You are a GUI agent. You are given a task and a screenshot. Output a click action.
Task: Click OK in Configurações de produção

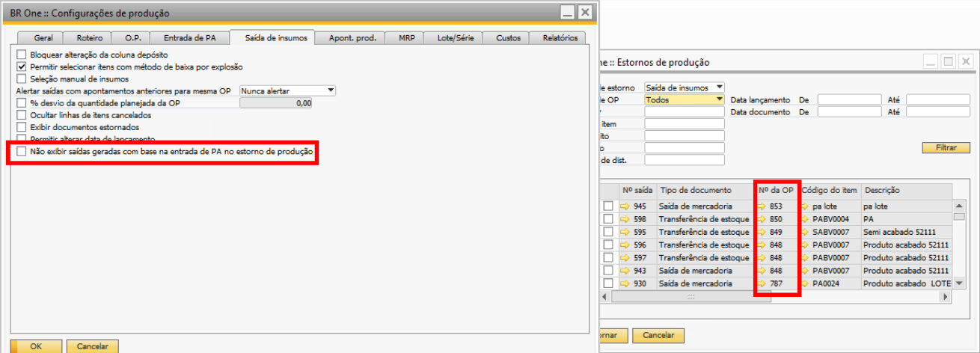[35, 346]
